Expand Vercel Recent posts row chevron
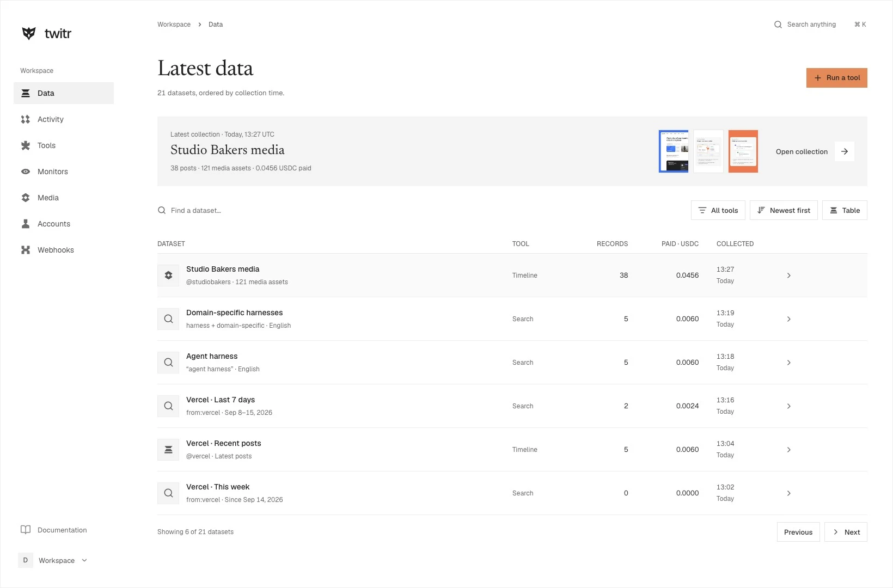 (x=789, y=450)
